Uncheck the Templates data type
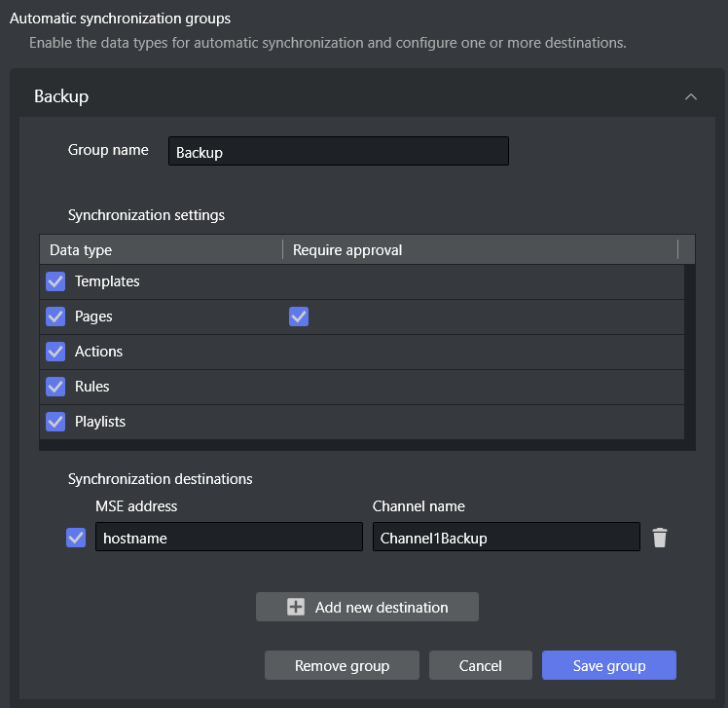Viewport: 728px width, 708px height. (55, 281)
